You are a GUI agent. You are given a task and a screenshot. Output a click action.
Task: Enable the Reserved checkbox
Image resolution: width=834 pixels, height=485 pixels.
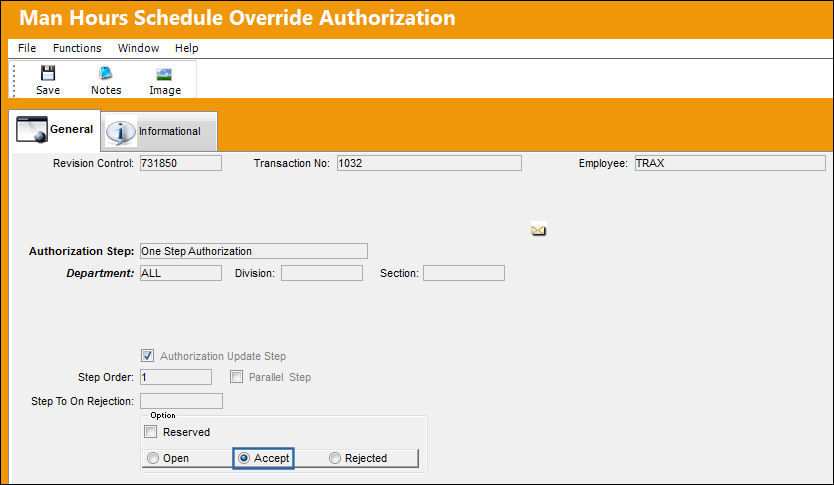coord(151,431)
